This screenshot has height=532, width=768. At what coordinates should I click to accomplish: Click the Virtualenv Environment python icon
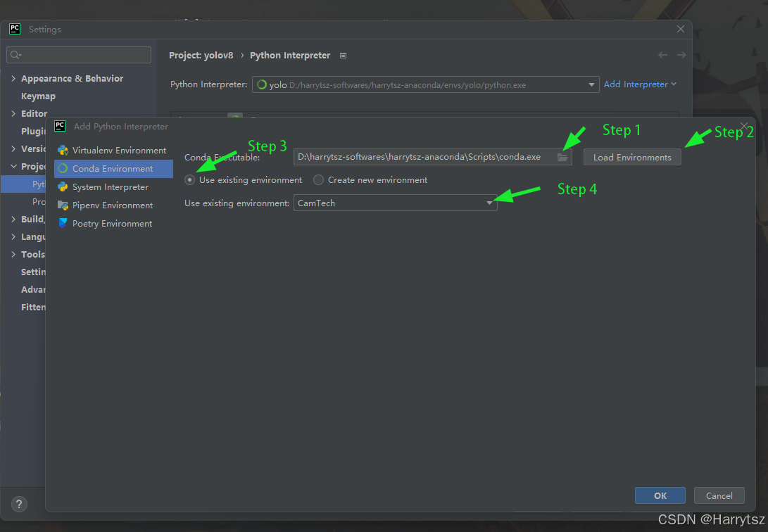click(63, 151)
